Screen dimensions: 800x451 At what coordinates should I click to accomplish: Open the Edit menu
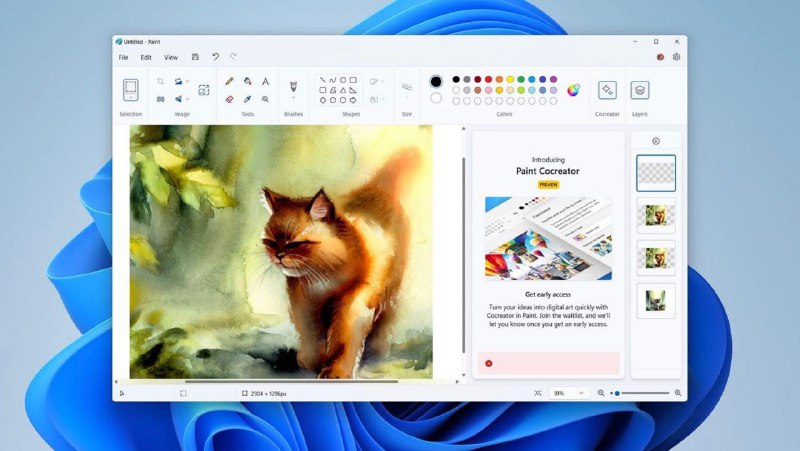pyautogui.click(x=146, y=58)
